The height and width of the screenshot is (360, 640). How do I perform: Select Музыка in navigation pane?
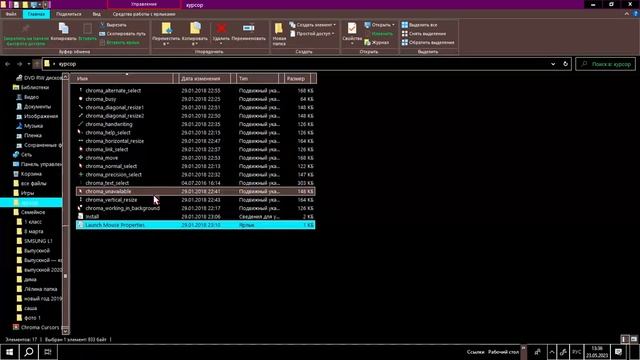point(30,126)
